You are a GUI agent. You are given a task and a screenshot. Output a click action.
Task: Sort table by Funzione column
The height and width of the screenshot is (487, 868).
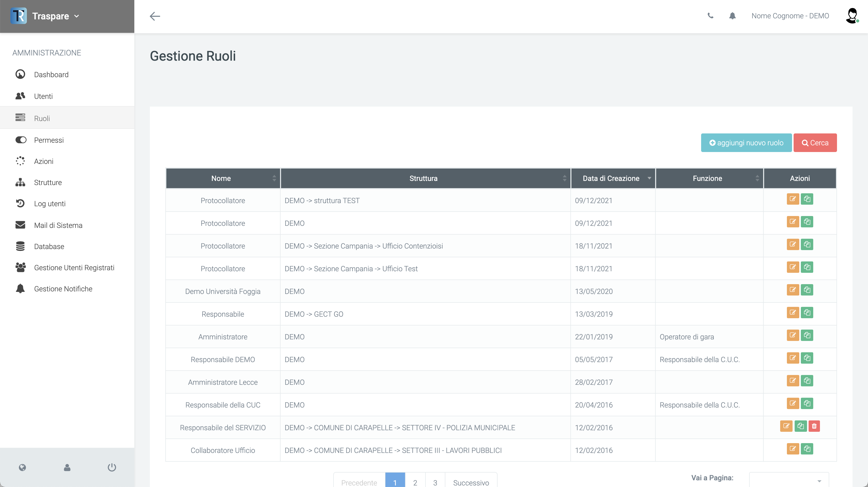tap(709, 178)
